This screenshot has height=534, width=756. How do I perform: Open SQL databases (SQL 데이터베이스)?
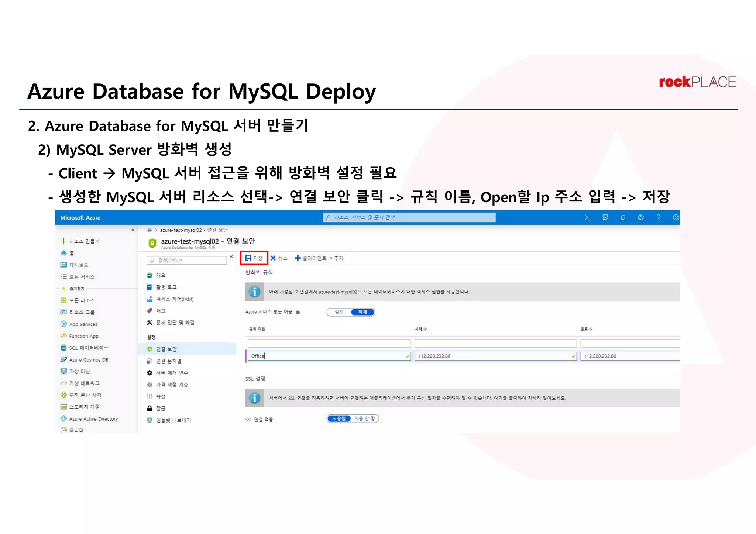pyautogui.click(x=84, y=348)
